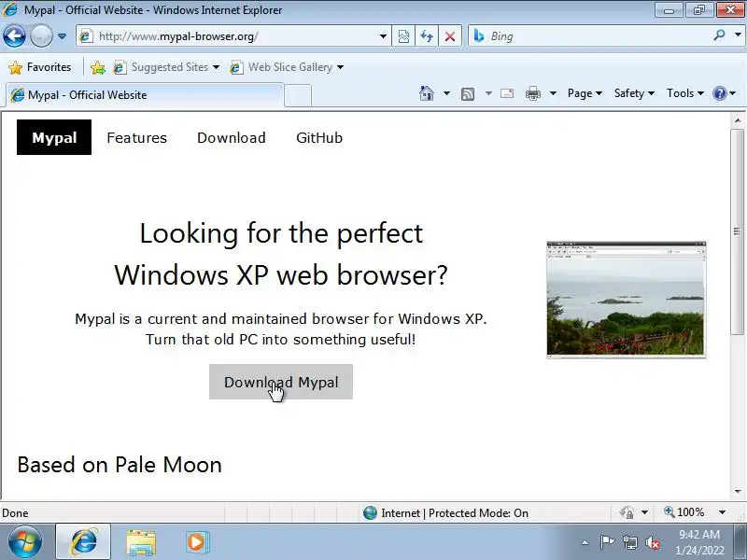Select the Mypal - Official Website tab
This screenshot has width=747, height=560.
click(146, 95)
